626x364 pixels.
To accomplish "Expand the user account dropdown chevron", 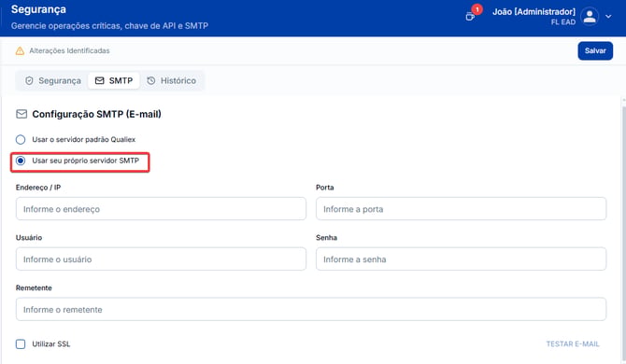I will tap(608, 17).
